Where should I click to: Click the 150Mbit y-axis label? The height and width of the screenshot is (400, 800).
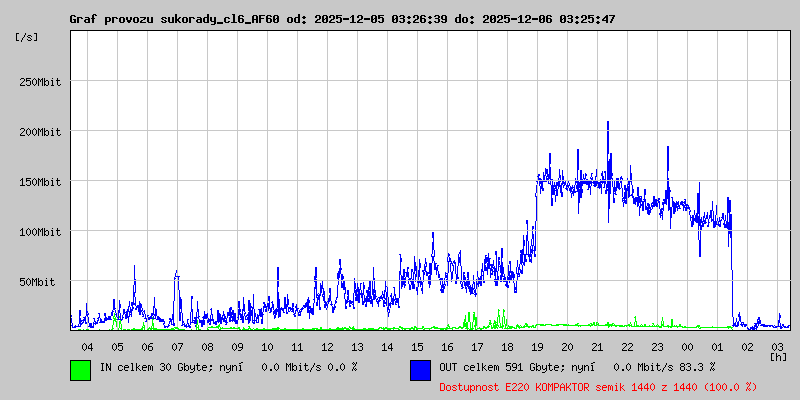coord(40,182)
